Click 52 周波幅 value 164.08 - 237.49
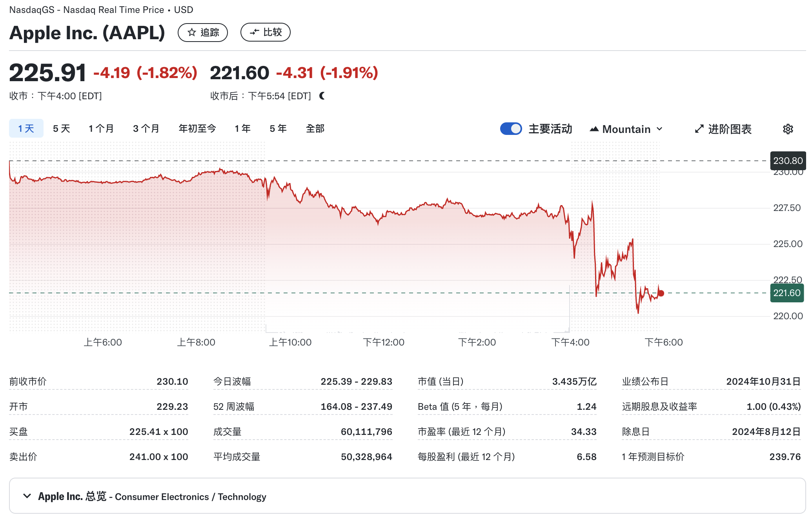Viewport: 812px width, 520px height. tap(356, 407)
